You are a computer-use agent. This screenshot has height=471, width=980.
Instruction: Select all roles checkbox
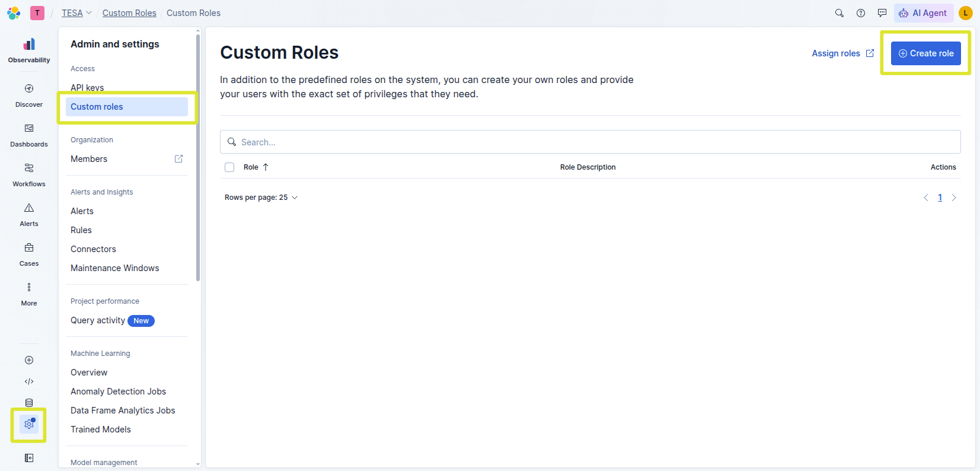click(x=229, y=167)
